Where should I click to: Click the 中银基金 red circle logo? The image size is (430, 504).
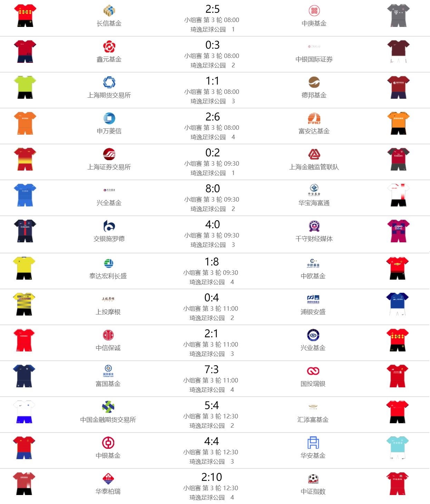tap(108, 443)
